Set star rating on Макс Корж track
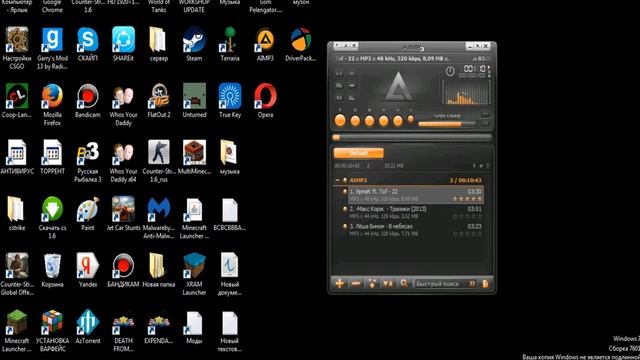640x360 pixels. (467, 216)
